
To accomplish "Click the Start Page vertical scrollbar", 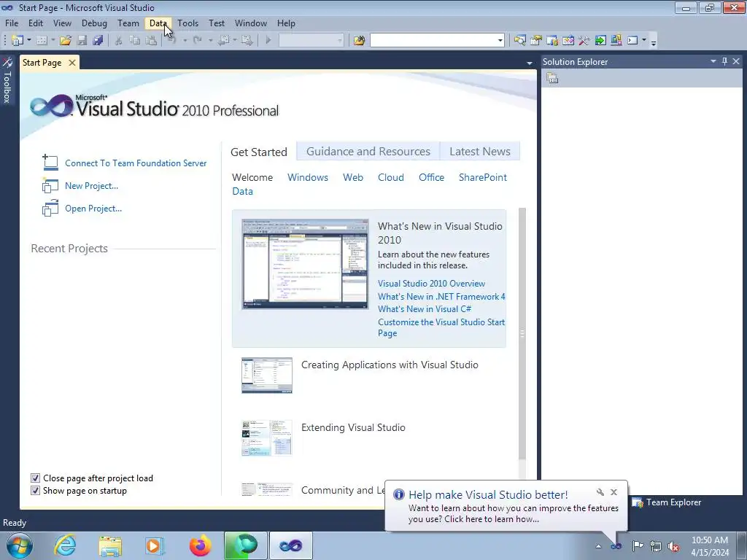I will pyautogui.click(x=522, y=333).
